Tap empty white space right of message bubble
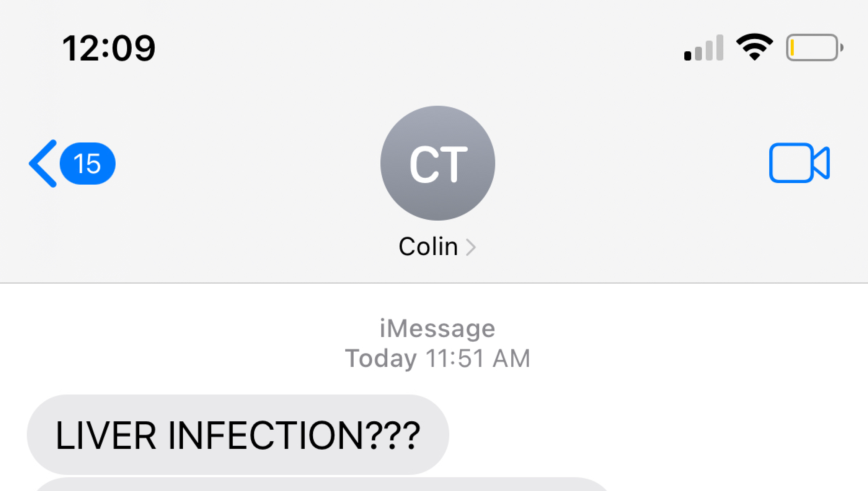Screen dimensions: 868x491 (x=651, y=435)
